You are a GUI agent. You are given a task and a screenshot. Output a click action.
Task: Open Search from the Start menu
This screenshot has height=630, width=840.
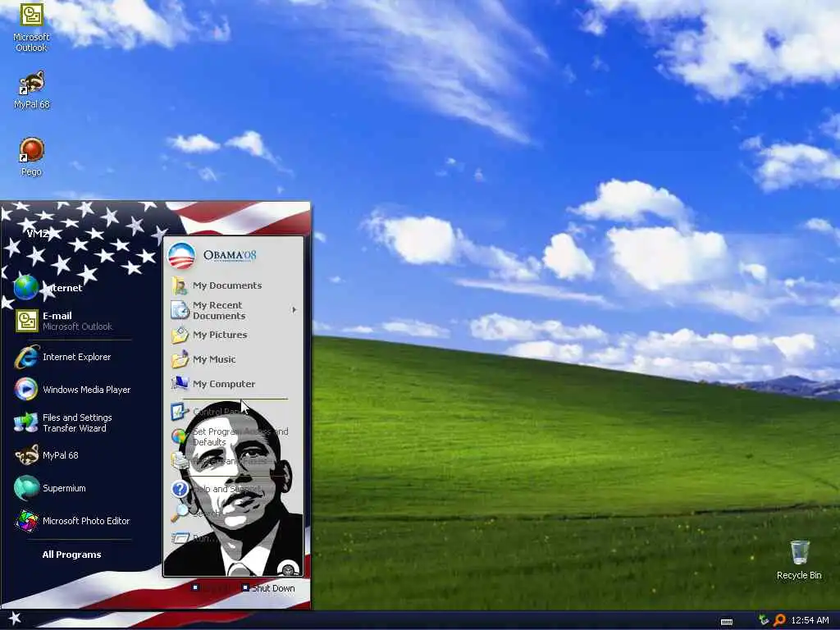coord(195,514)
